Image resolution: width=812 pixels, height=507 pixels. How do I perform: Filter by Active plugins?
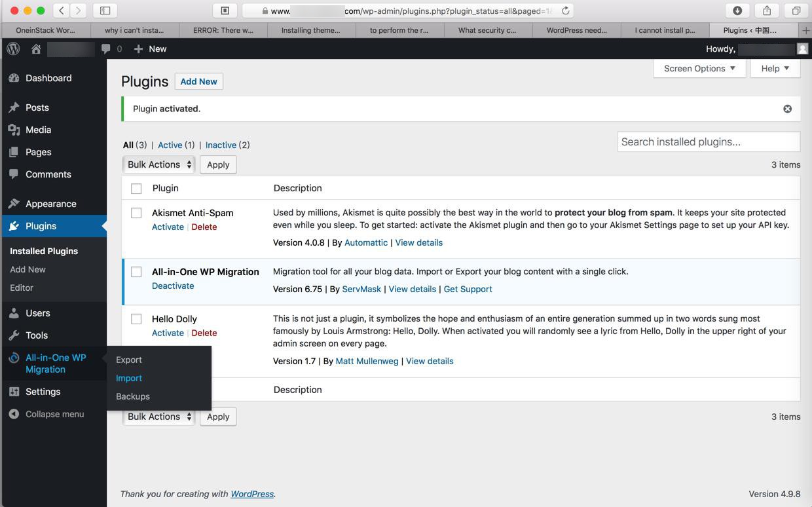click(x=170, y=145)
